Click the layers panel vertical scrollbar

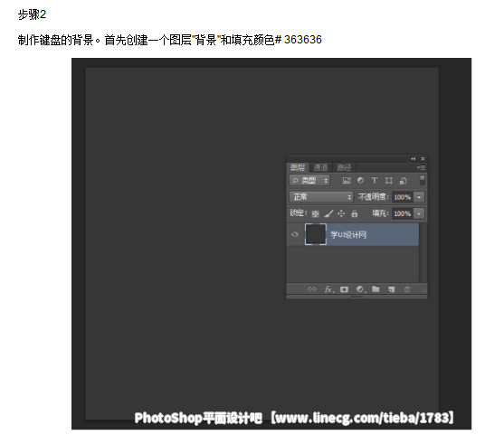pos(423,252)
